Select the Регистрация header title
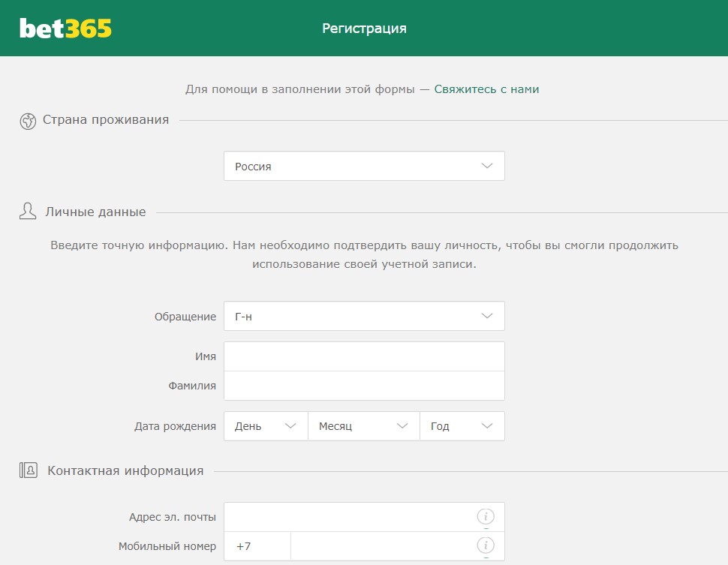Image resolution: width=728 pixels, height=565 pixels. 364,29
